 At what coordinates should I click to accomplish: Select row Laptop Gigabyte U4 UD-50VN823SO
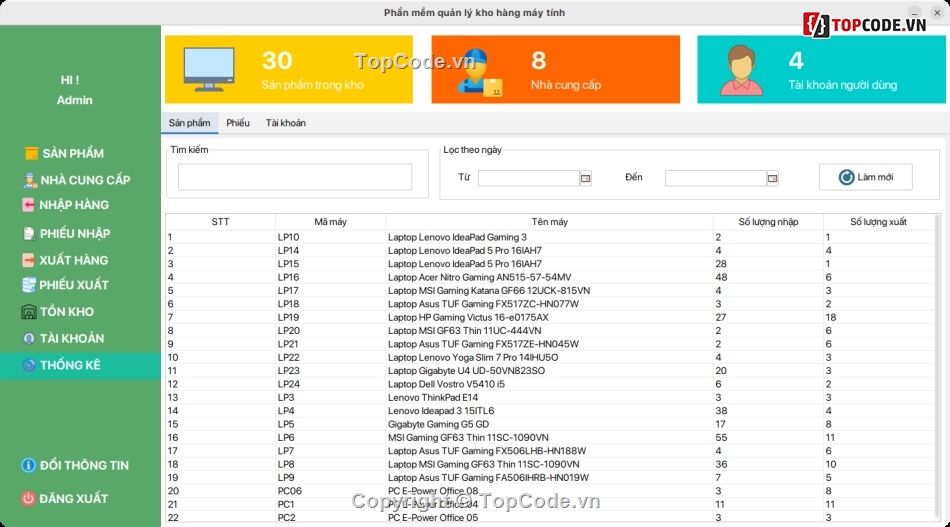point(550,371)
